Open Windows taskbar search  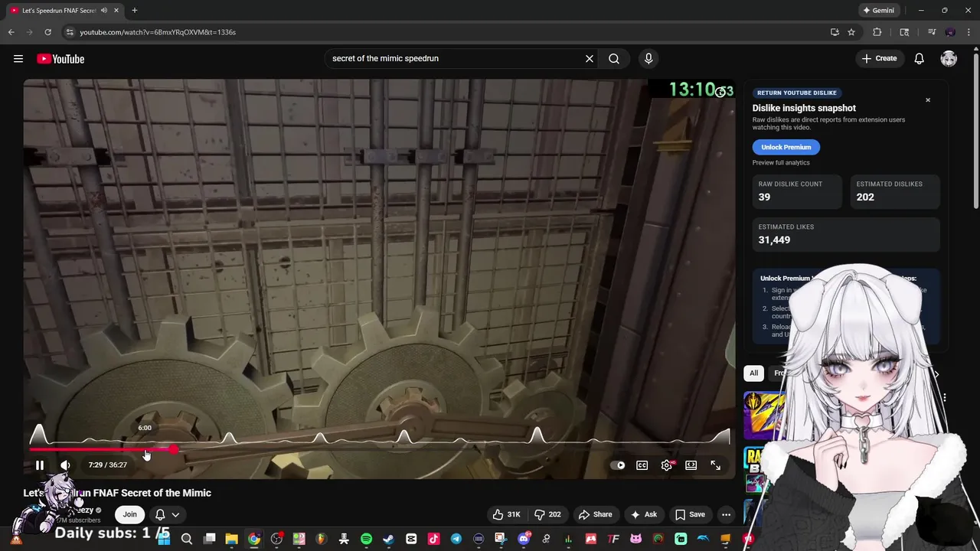tap(187, 539)
